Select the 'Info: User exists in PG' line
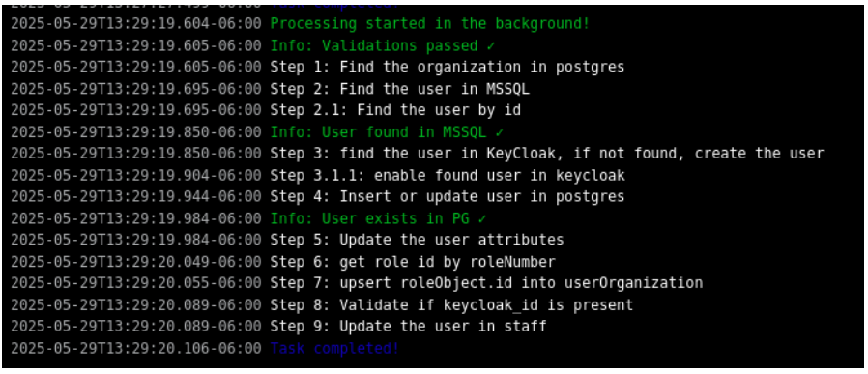The image size is (868, 374). 378,219
